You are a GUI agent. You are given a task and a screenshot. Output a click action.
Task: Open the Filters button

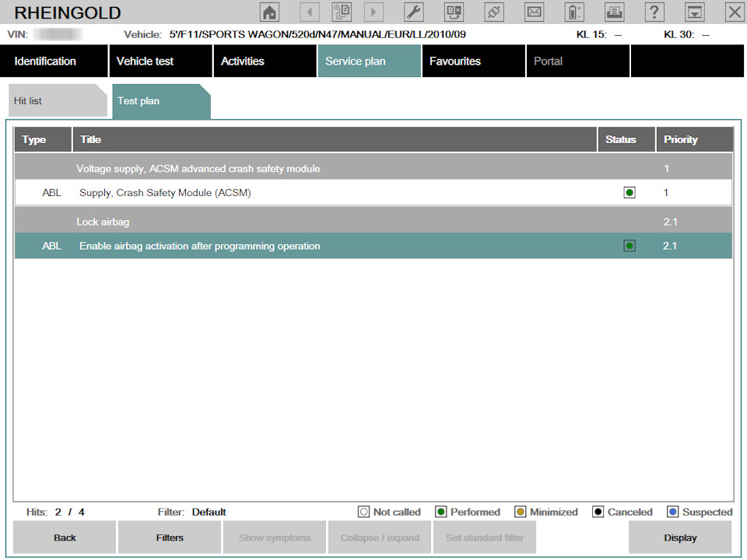tap(170, 537)
